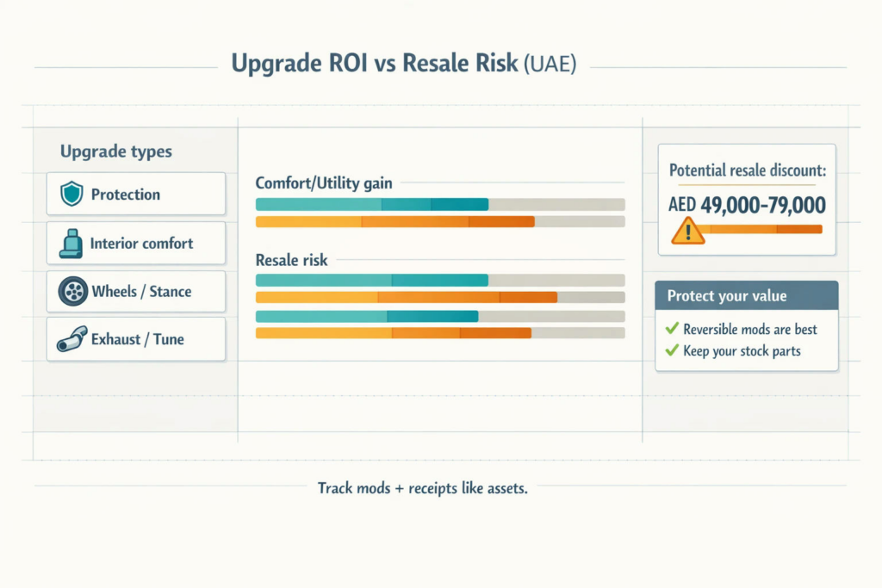Image resolution: width=882 pixels, height=588 pixels.
Task: Select the Protection upgrade type
Action: coord(136,194)
